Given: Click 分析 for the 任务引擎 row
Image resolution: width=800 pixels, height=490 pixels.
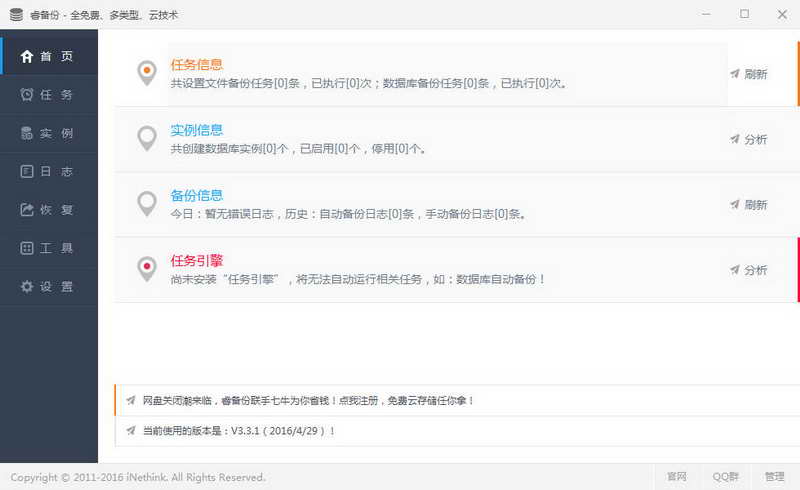Looking at the screenshot, I should [x=749, y=270].
